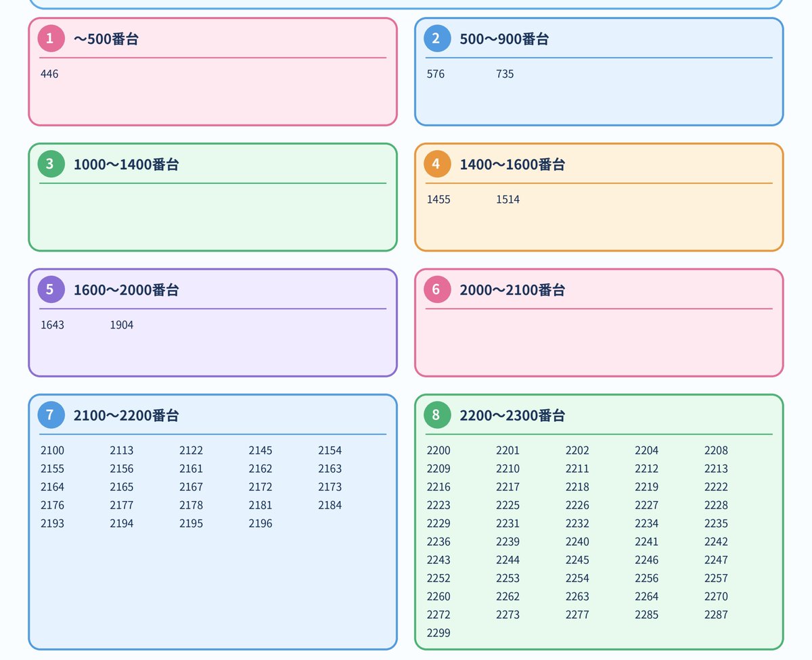Select the 2200～2300番台 heading
Screen dimensions: 812x660
click(x=512, y=415)
